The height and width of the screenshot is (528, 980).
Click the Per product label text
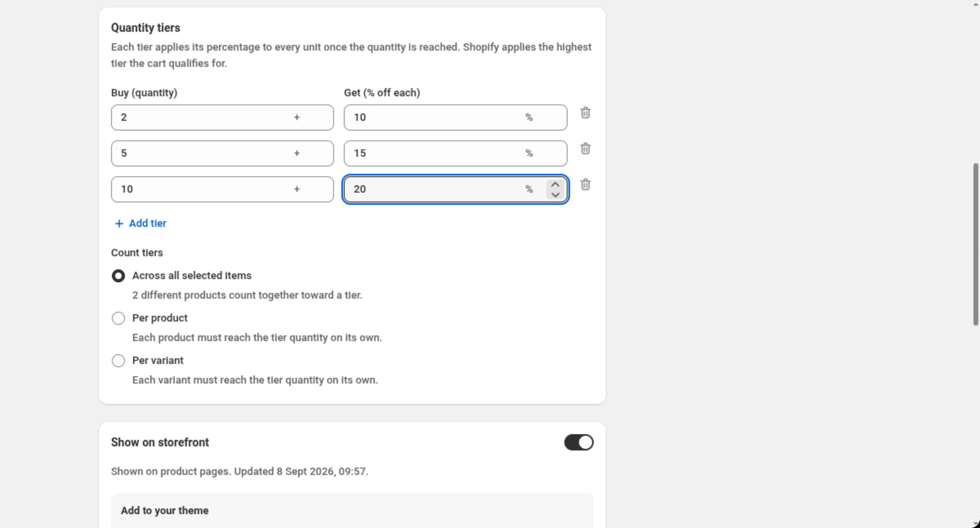coord(160,318)
